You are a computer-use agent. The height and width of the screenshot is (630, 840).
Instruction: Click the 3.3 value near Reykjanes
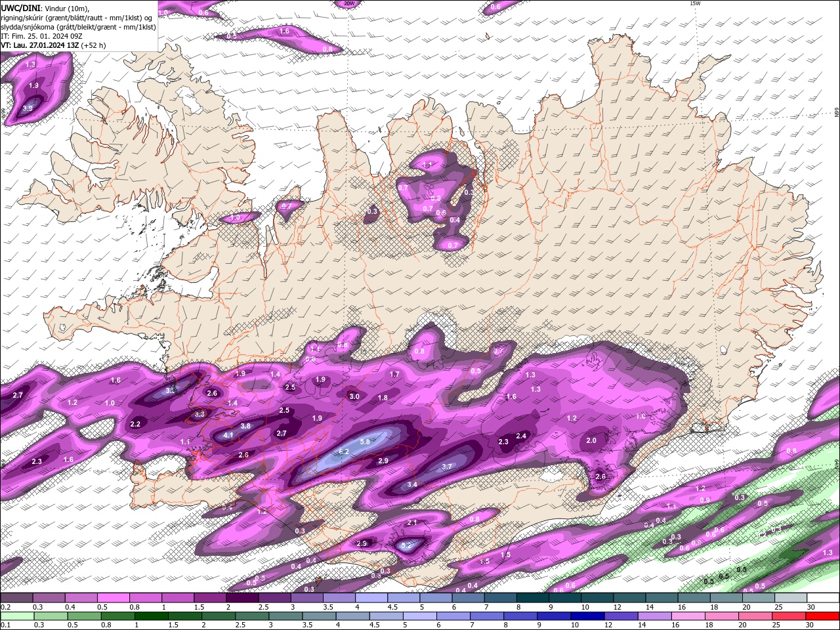click(x=199, y=414)
